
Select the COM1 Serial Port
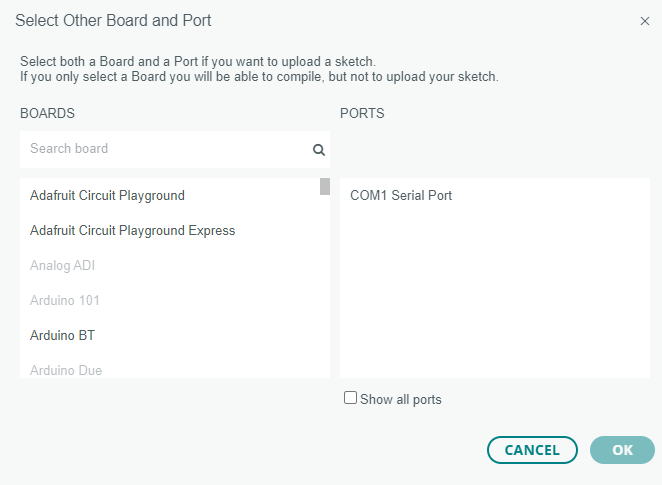pos(401,196)
